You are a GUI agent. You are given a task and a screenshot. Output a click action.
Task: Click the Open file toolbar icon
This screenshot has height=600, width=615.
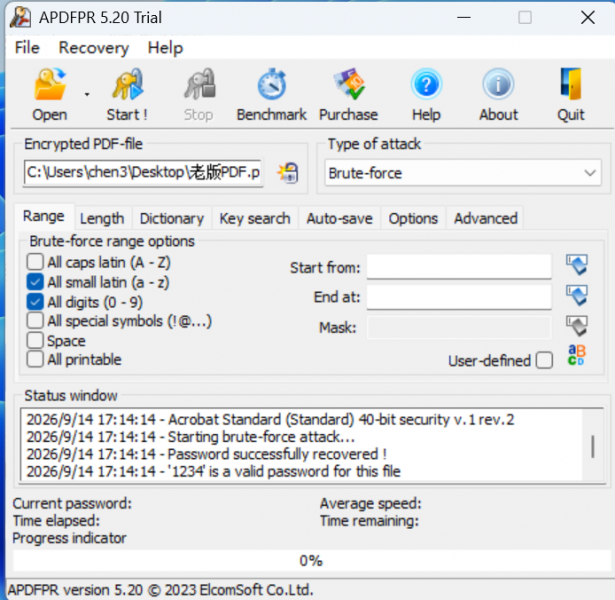coord(49,84)
